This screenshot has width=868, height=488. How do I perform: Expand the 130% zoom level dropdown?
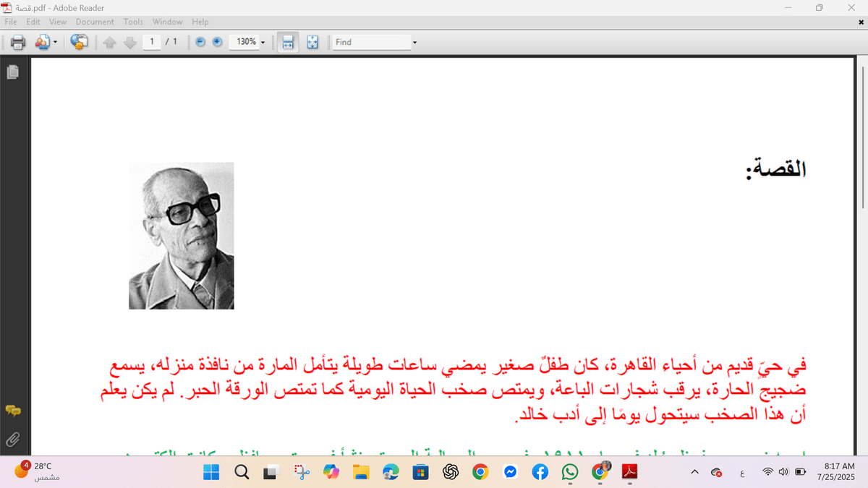click(263, 43)
